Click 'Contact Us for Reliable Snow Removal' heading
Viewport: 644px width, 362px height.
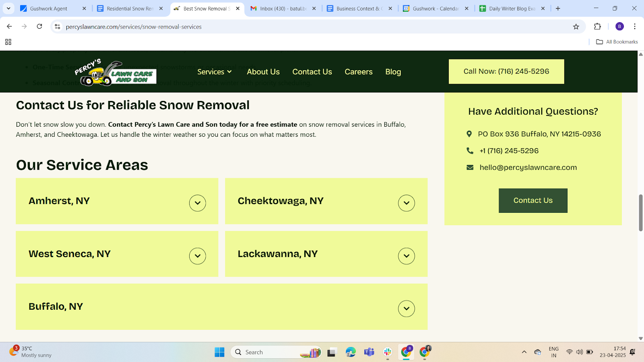[133, 105]
